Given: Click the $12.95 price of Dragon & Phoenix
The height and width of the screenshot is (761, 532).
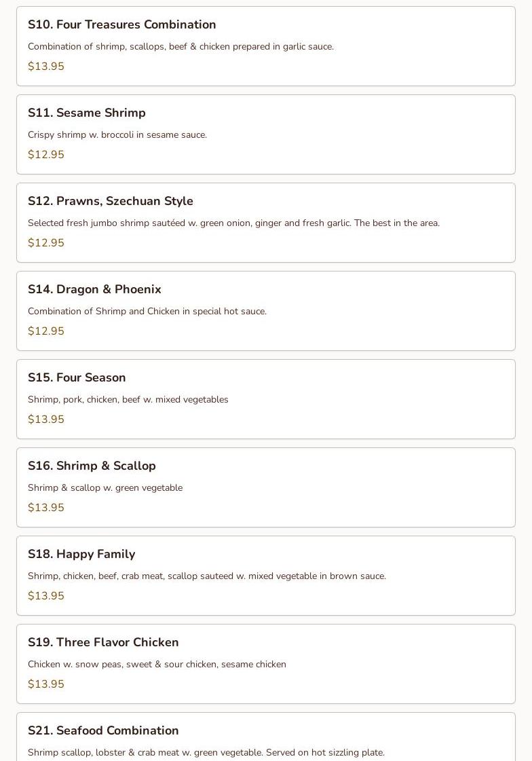Looking at the screenshot, I should tap(46, 331).
